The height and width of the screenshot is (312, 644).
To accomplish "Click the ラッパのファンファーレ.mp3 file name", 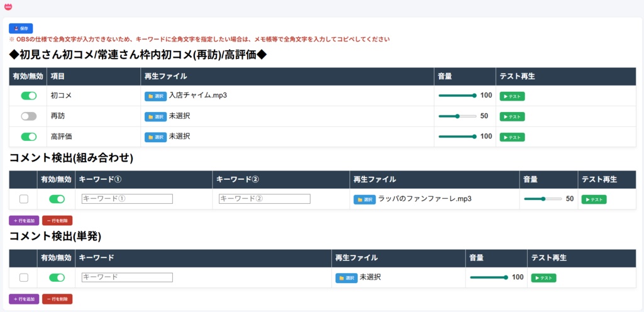I will (425, 199).
